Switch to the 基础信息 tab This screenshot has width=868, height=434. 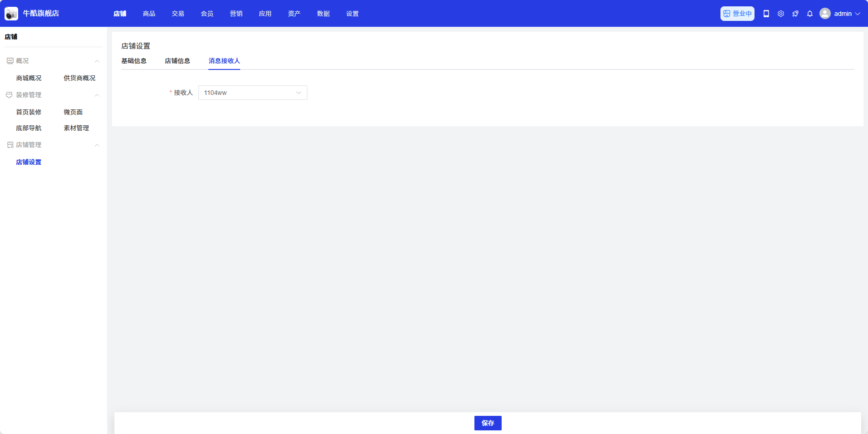click(x=134, y=61)
